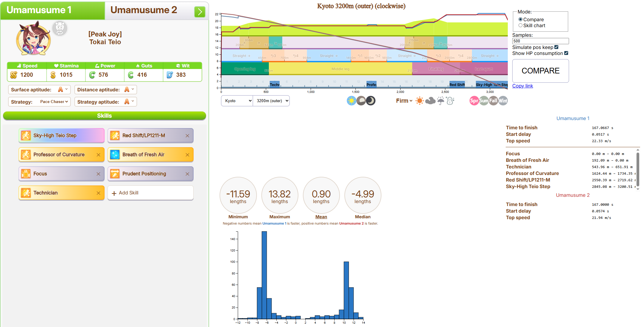
Task: Remove Focus skill
Action: coord(98,174)
